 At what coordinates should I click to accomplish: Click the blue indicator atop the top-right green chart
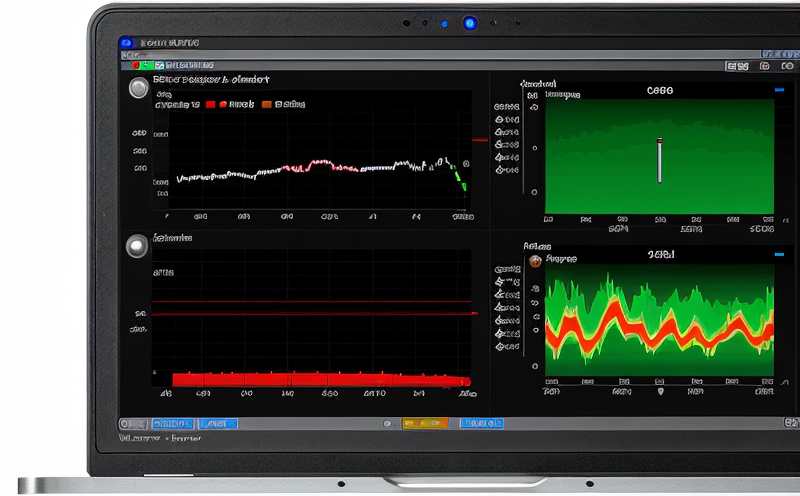779,90
